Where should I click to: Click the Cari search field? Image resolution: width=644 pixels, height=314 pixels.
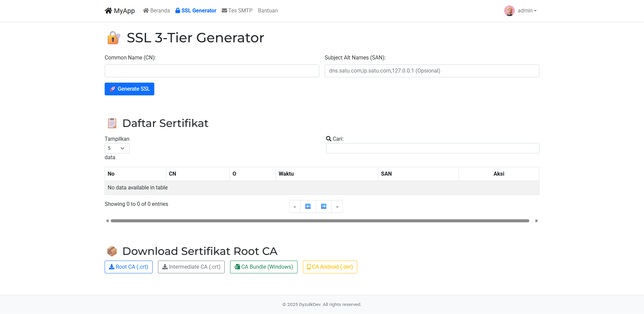pos(433,148)
